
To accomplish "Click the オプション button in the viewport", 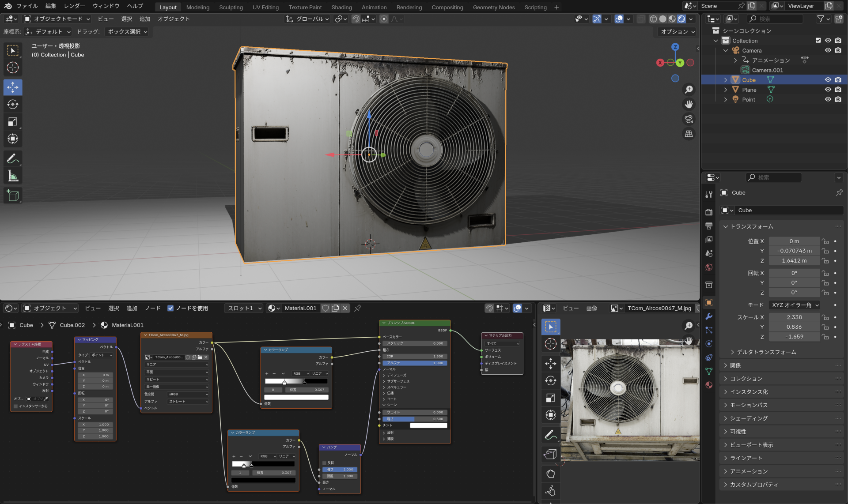I will coord(678,32).
